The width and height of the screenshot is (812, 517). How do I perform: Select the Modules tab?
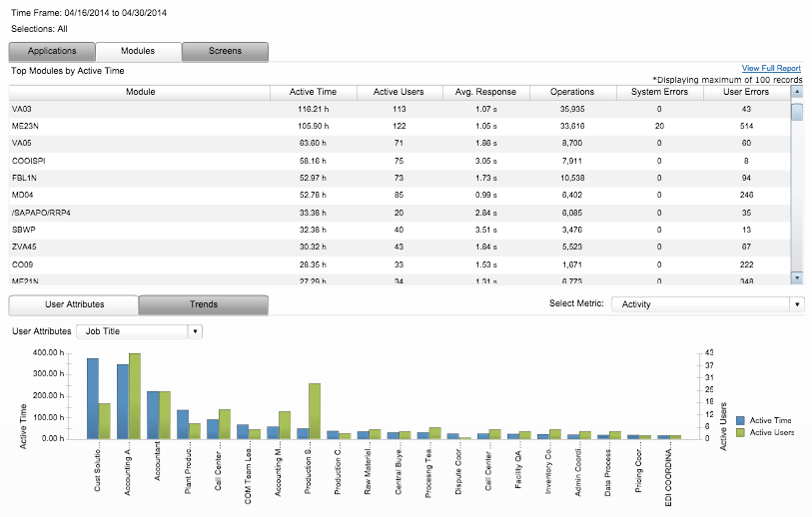(x=138, y=51)
